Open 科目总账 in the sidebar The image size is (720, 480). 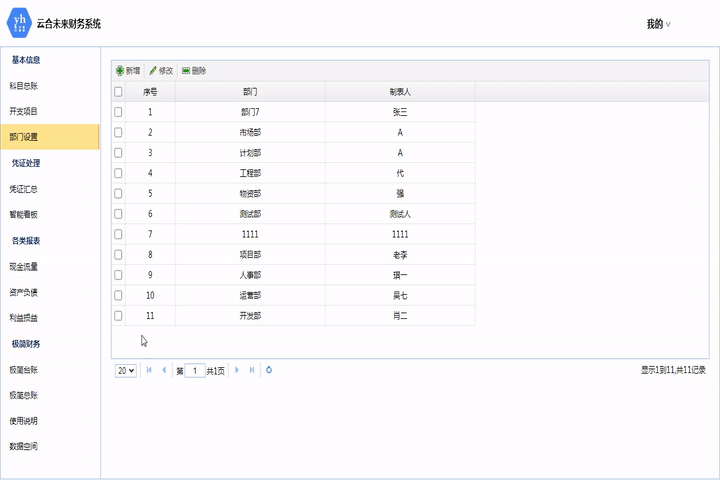point(24,86)
